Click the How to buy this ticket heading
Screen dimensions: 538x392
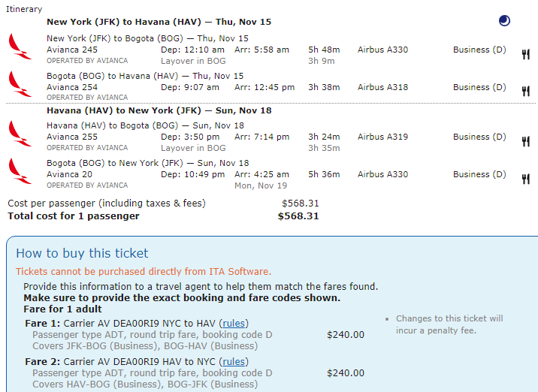click(82, 253)
